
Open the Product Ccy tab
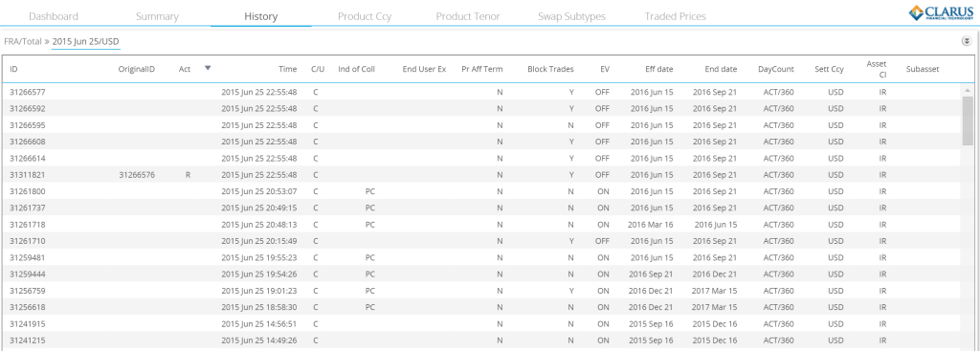[365, 16]
